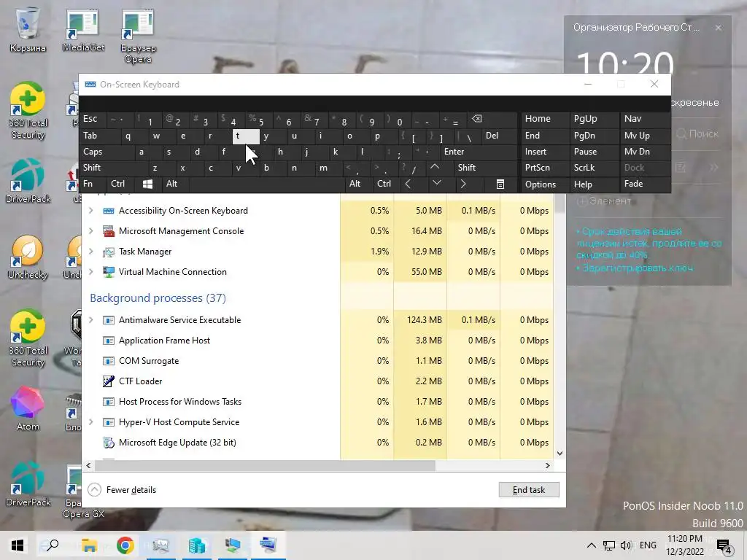Click the left arrow key on the on-screen keyboard
The height and width of the screenshot is (560, 747).
coord(408,184)
